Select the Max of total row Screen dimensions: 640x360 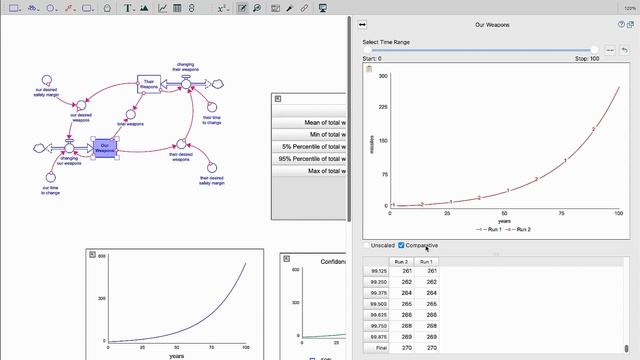309,171
